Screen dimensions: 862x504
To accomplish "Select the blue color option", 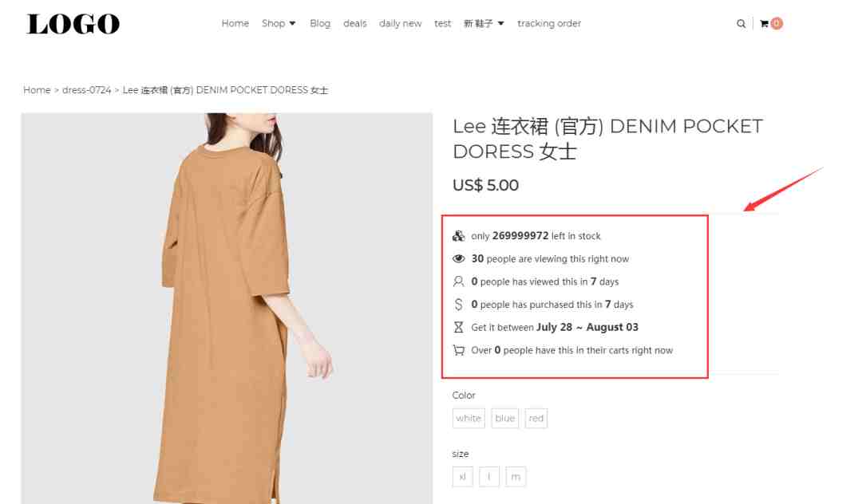I will tap(504, 419).
